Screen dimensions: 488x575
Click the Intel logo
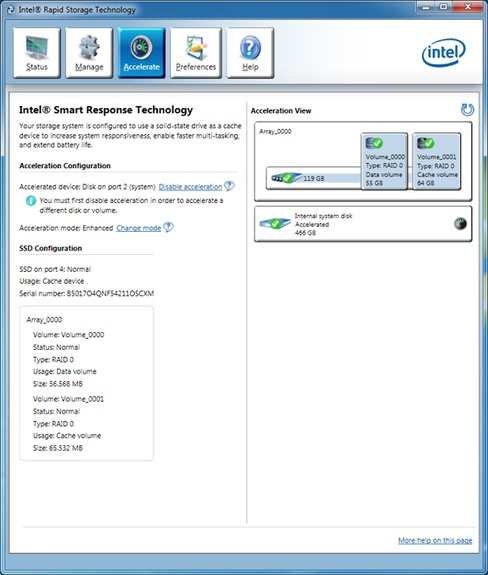[x=444, y=53]
